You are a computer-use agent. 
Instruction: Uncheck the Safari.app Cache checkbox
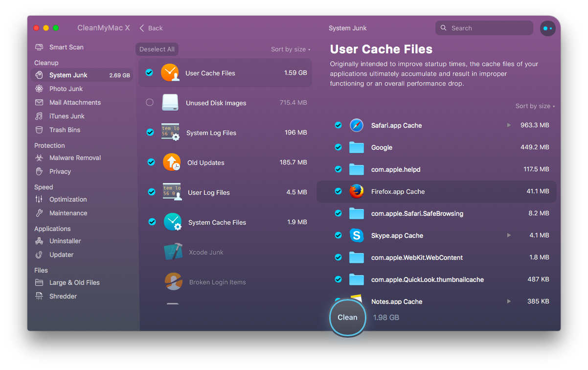point(338,125)
